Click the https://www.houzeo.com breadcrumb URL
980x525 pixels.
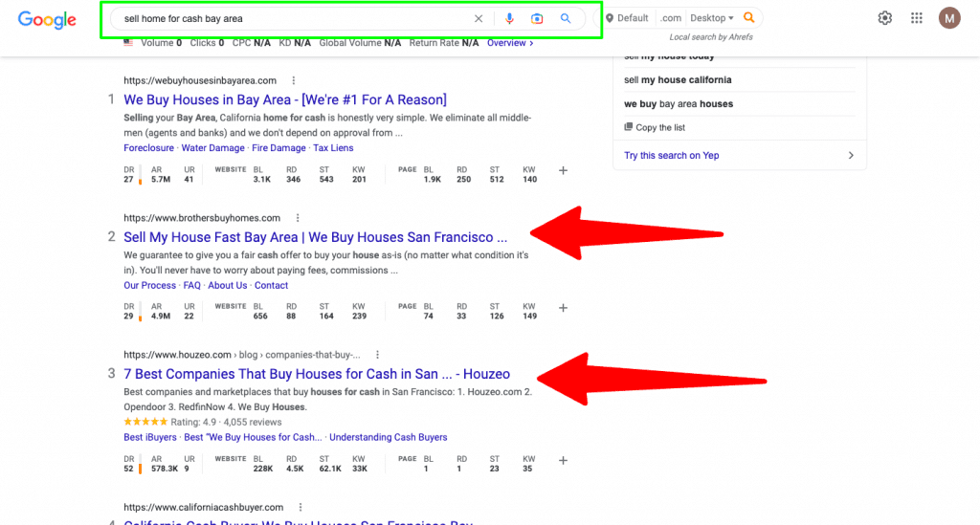[x=242, y=355]
